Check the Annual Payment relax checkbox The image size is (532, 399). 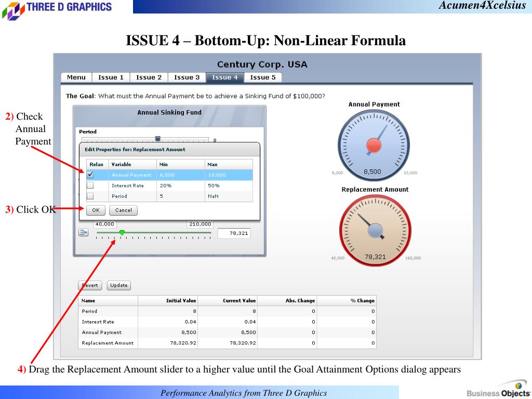90,175
